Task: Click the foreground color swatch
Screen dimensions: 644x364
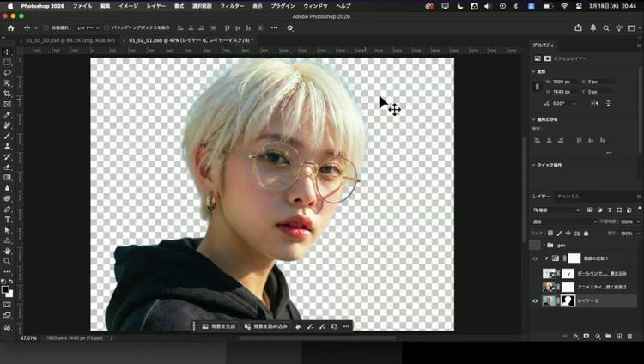Action: [6, 289]
